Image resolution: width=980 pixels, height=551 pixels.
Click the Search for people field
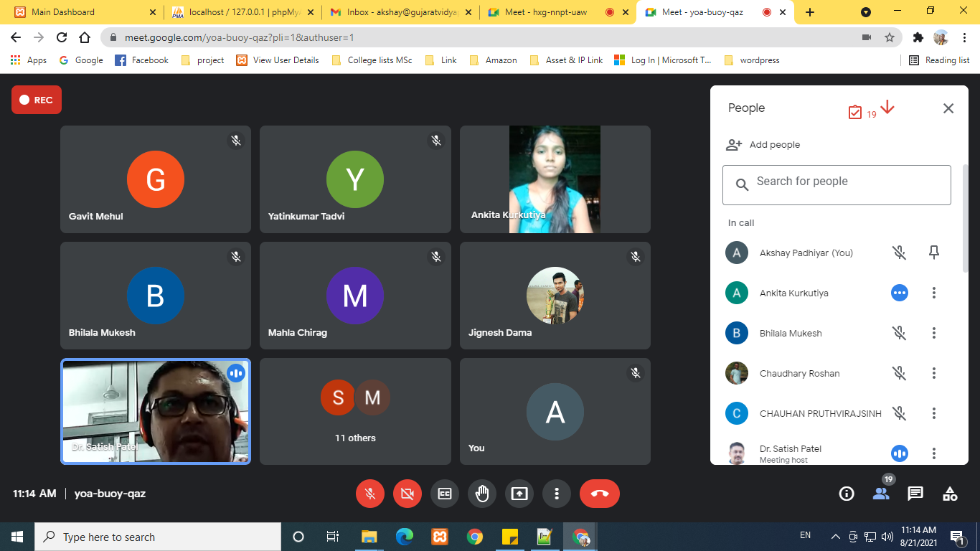(837, 185)
